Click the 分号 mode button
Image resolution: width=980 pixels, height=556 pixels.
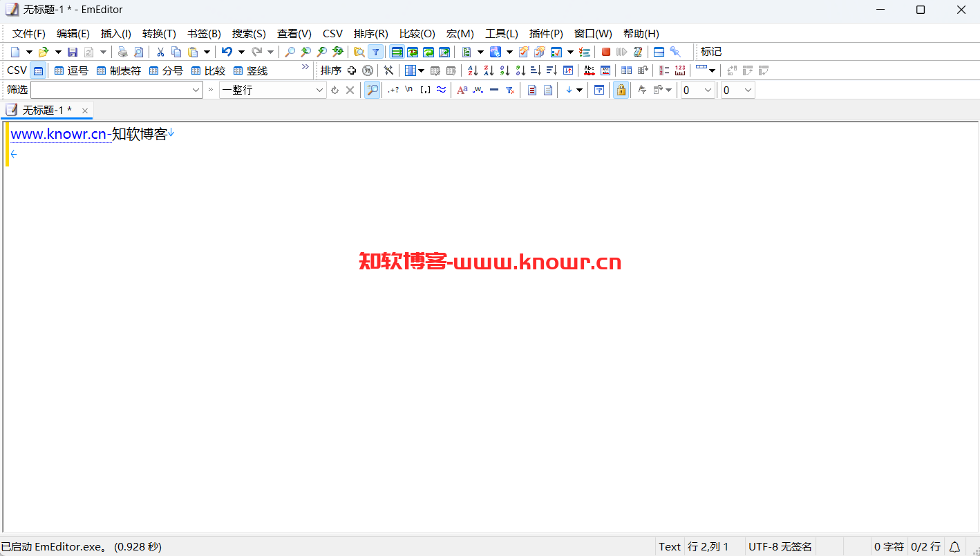166,70
